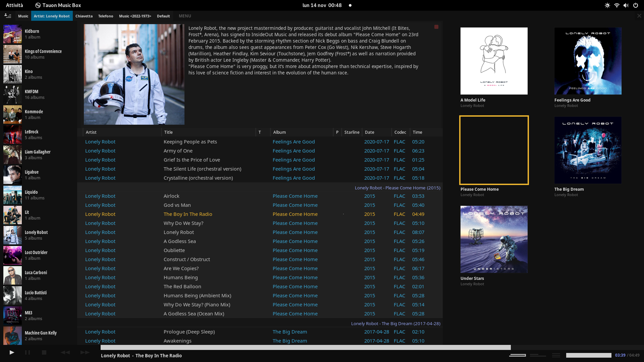Open the Feelings Are Good album link
Image resolution: width=644 pixels, height=362 pixels.
tap(294, 141)
